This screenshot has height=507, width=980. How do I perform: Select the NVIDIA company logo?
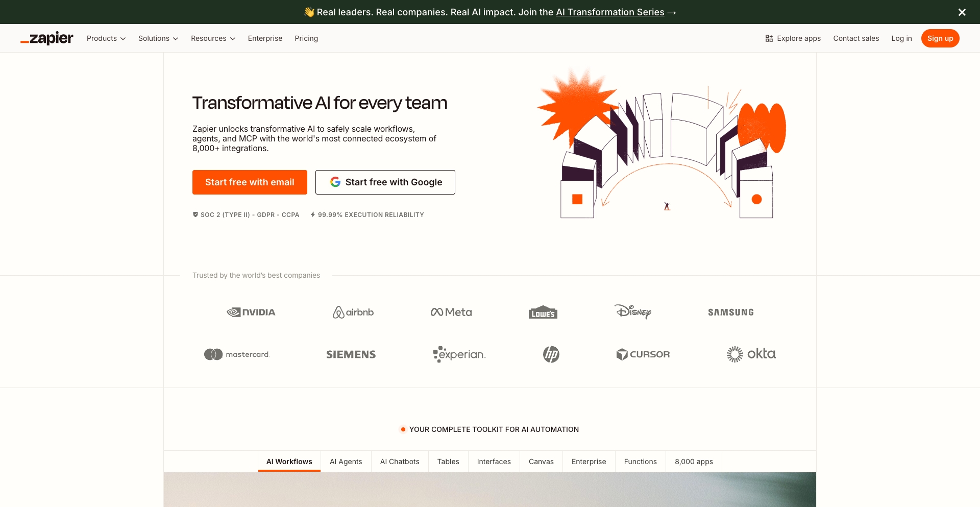pos(251,312)
